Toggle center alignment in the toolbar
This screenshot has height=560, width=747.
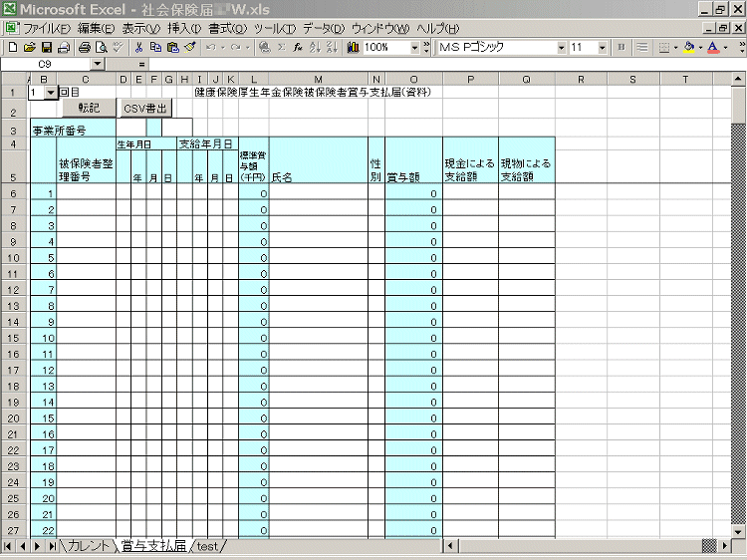coord(641,47)
